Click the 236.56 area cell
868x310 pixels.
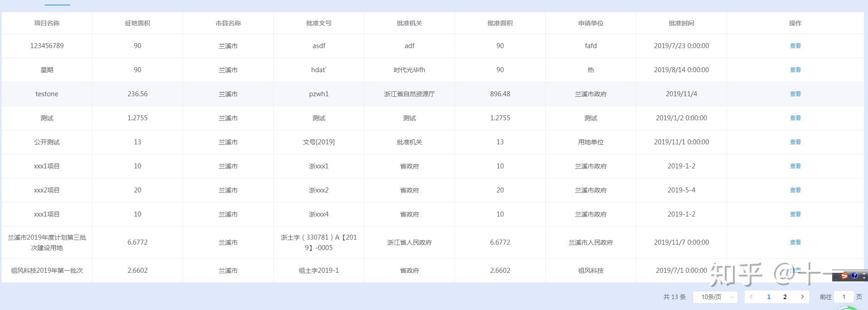click(x=137, y=94)
